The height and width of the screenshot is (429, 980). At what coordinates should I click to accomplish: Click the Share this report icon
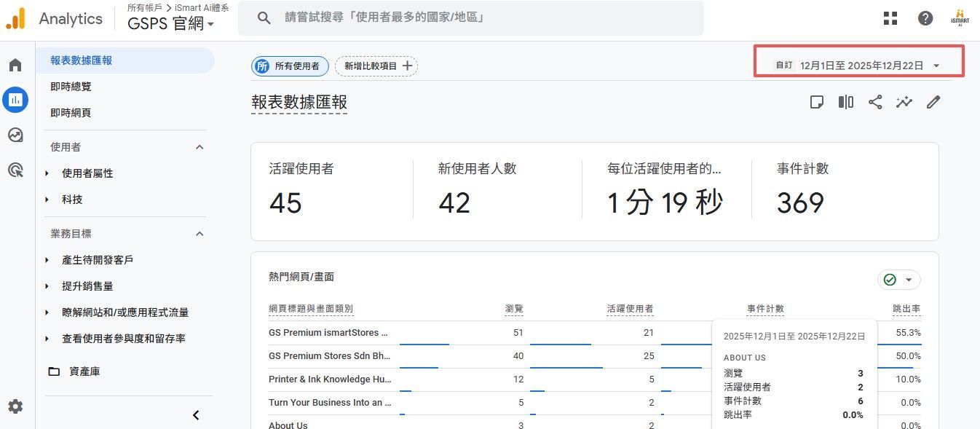(875, 102)
